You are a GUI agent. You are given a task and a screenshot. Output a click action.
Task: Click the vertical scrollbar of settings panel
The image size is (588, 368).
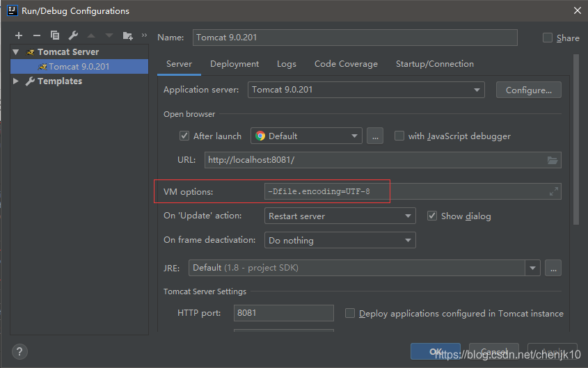[x=576, y=139]
